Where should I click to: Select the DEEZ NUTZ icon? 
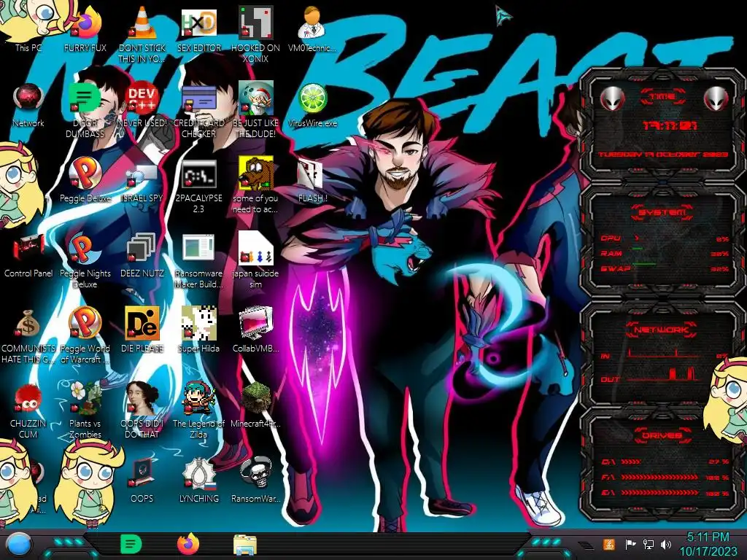(142, 255)
